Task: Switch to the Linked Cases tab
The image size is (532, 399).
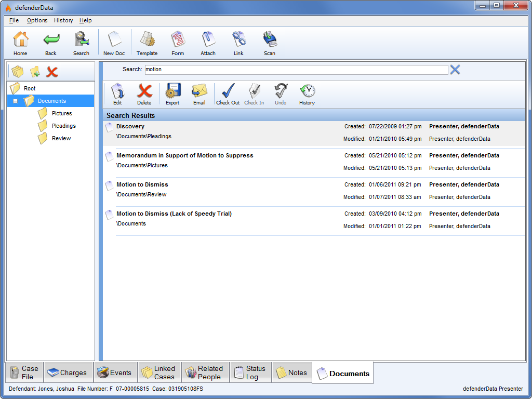Action: 159,373
